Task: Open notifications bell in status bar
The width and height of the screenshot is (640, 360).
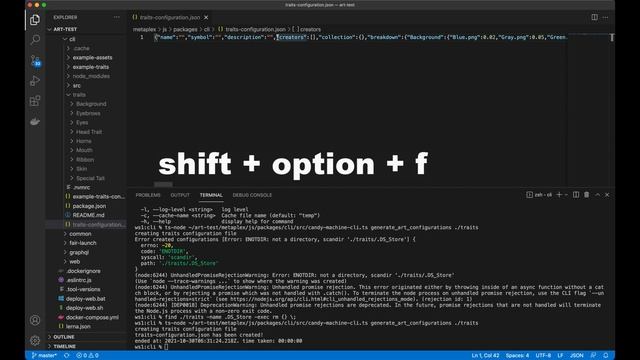Action: (x=606, y=356)
